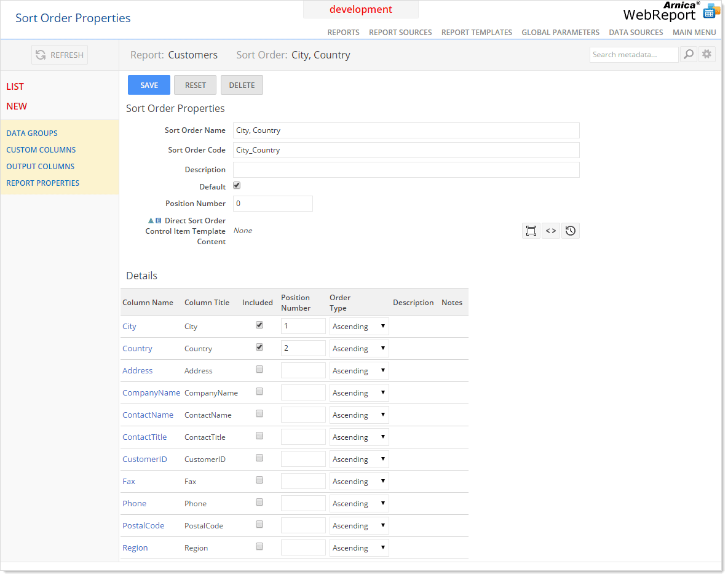Click the Refresh button
728x577 pixels.
60,55
